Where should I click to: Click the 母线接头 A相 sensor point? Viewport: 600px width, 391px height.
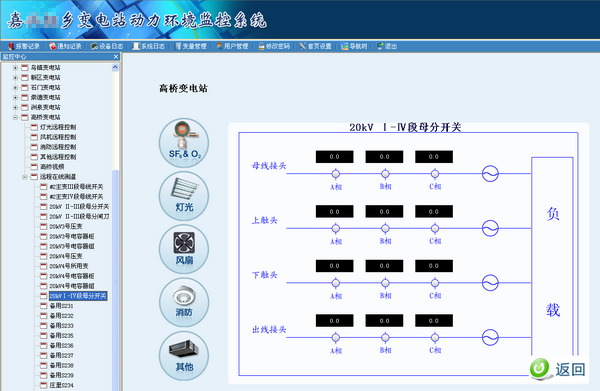pyautogui.click(x=336, y=174)
